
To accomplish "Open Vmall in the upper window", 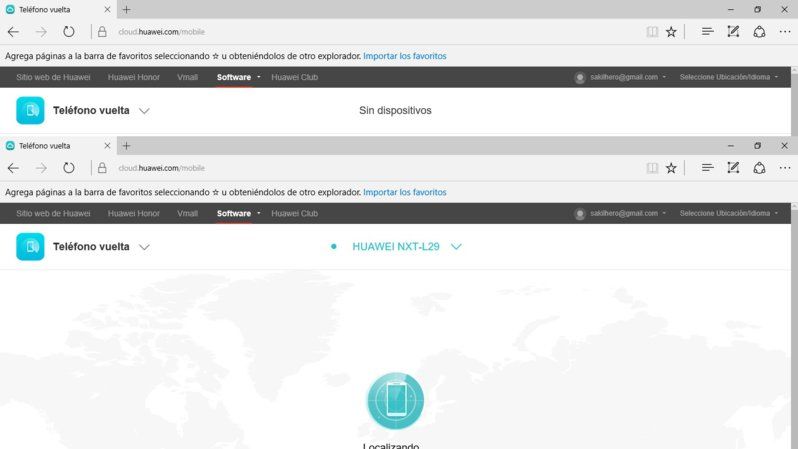I will [187, 77].
